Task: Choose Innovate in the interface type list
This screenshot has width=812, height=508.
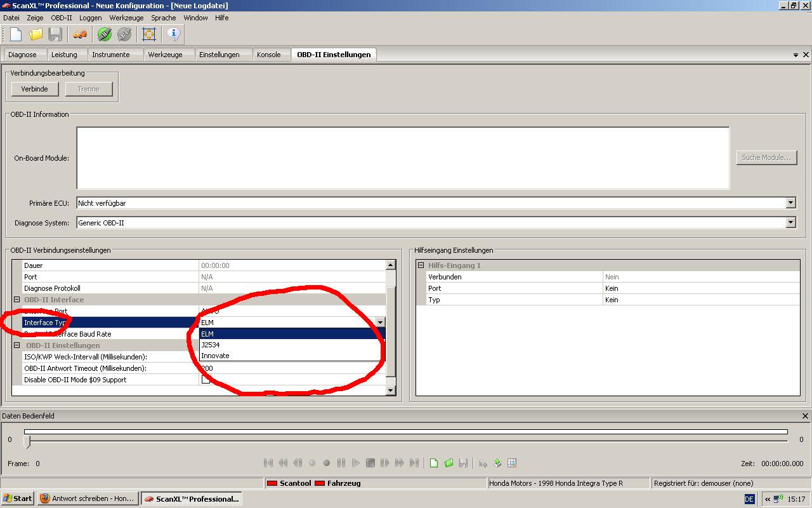Action: [x=215, y=356]
